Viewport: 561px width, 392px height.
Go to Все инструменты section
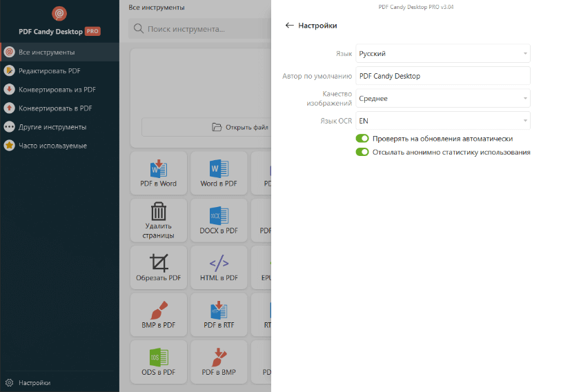[x=60, y=52]
